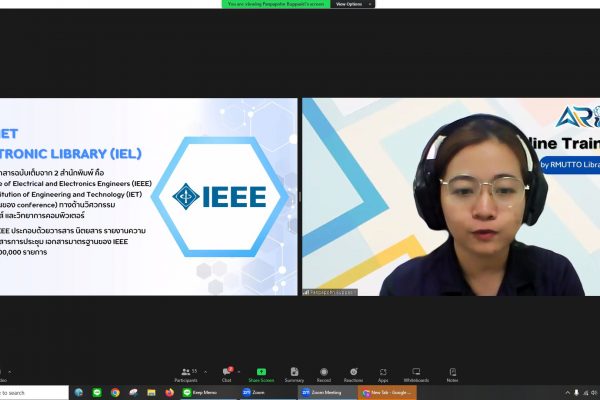Image resolution: width=600 pixels, height=400 pixels.
Task: Expand the Chat options arrow
Action: (x=239, y=372)
